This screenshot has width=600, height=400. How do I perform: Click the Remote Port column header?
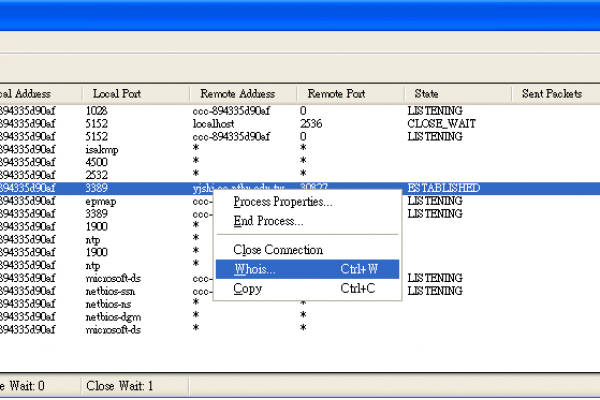point(336,93)
